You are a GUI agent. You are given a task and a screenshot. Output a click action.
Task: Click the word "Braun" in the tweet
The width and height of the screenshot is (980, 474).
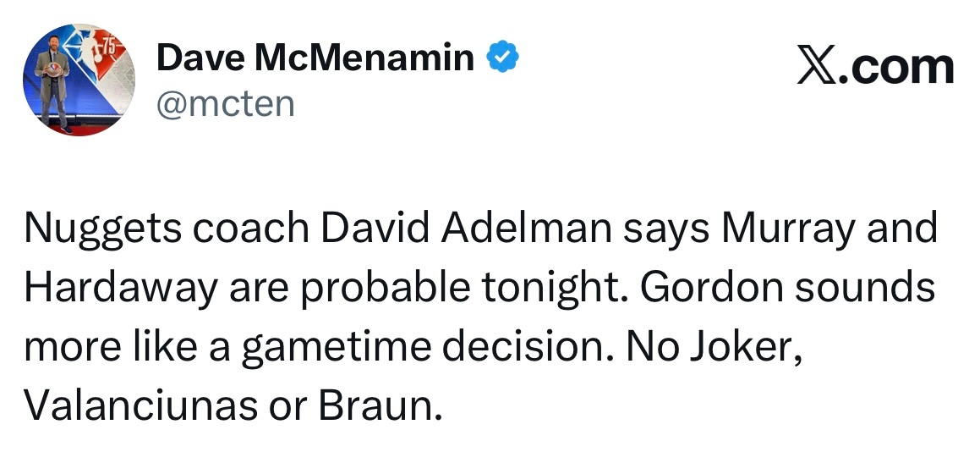tap(379, 407)
